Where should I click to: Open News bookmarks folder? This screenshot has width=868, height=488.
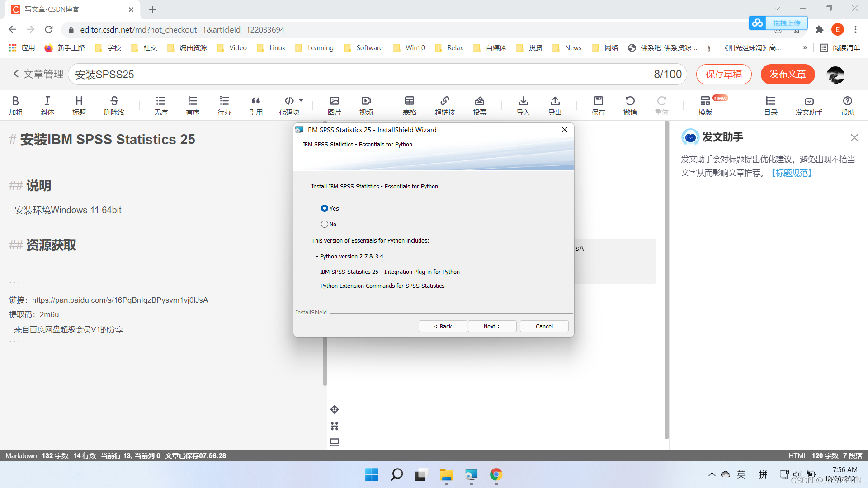click(567, 48)
